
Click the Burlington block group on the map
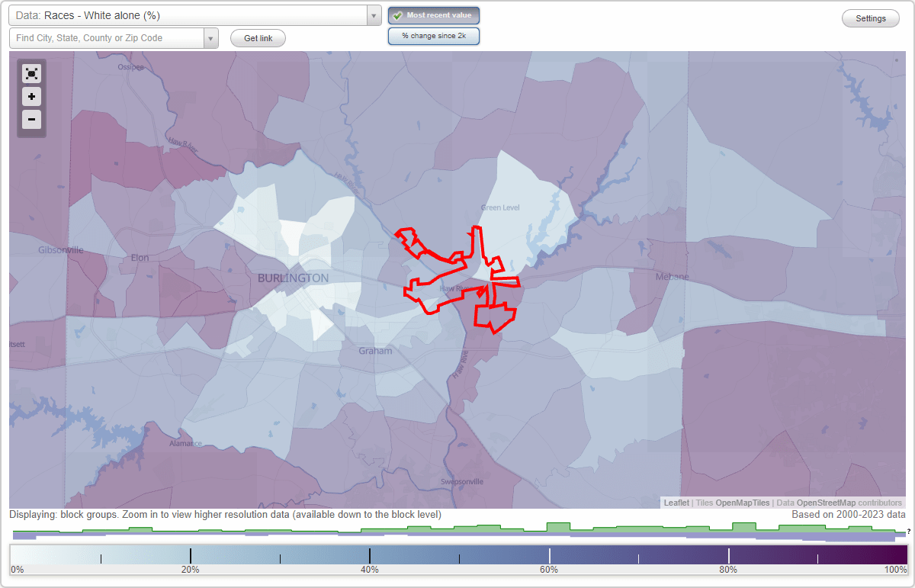(295, 278)
